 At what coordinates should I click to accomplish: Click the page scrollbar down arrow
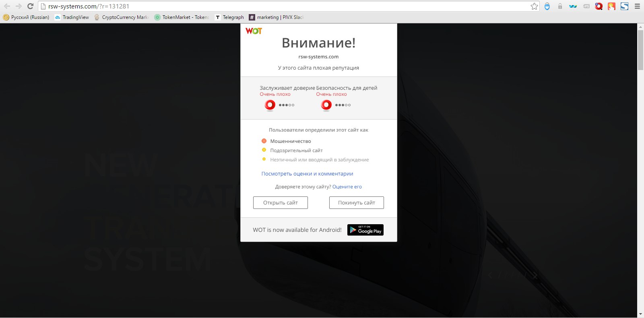click(x=640, y=314)
